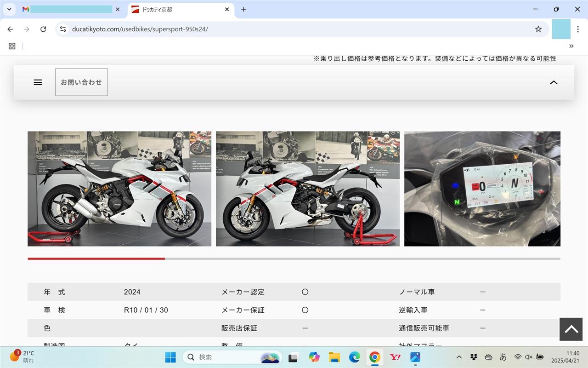Bookmark this page with the star
Viewport: 588px width, 368px height.
[538, 29]
